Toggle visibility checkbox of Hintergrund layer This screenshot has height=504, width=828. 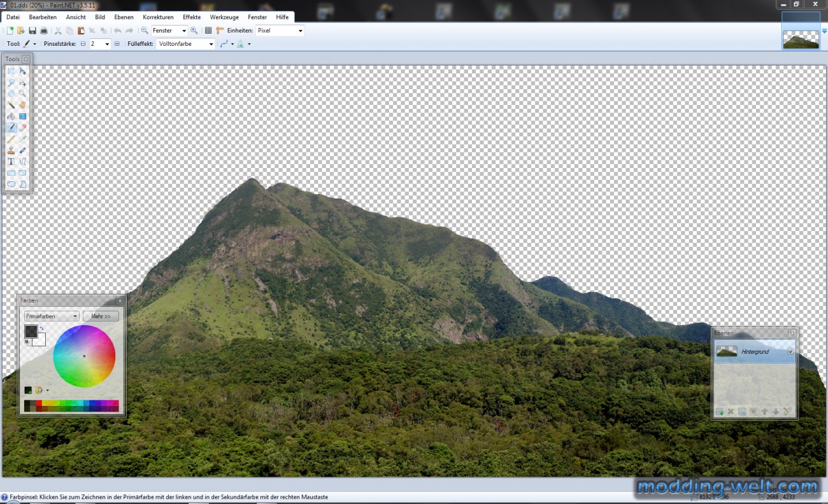[790, 351]
